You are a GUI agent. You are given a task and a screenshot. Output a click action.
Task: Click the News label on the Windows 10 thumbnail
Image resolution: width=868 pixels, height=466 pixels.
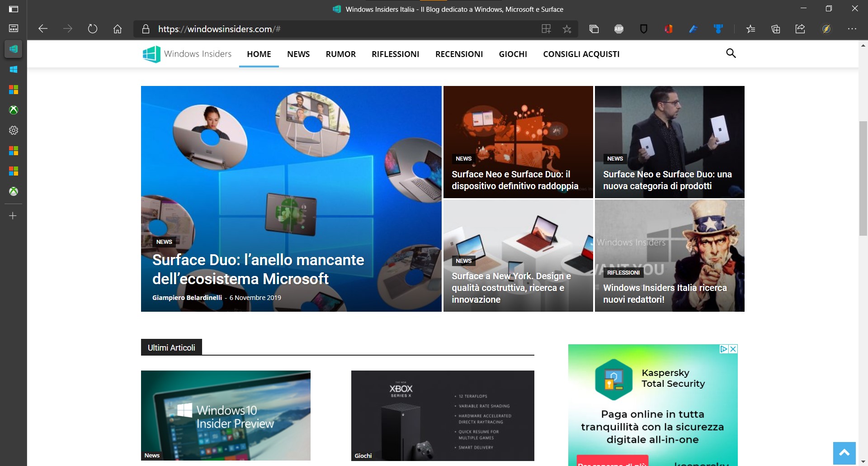152,456
